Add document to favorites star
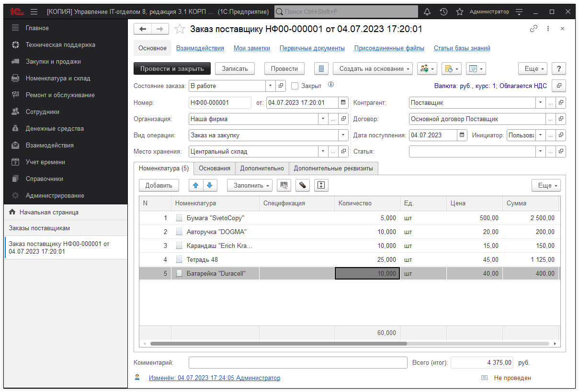The image size is (579, 392). [x=180, y=29]
